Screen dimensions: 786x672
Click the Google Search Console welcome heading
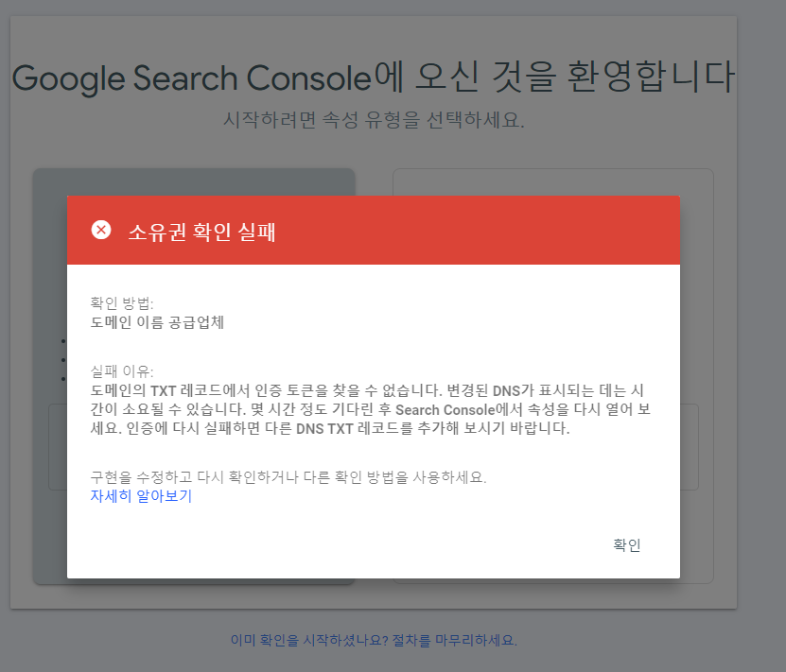374,78
